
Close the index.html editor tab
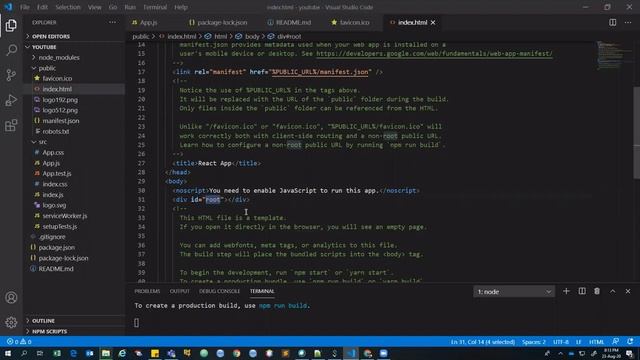click(x=433, y=22)
